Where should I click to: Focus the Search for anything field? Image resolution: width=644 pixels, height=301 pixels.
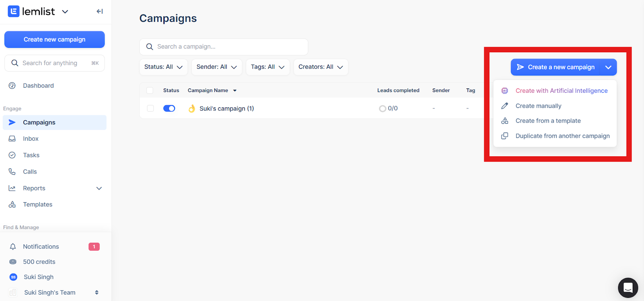pos(54,63)
